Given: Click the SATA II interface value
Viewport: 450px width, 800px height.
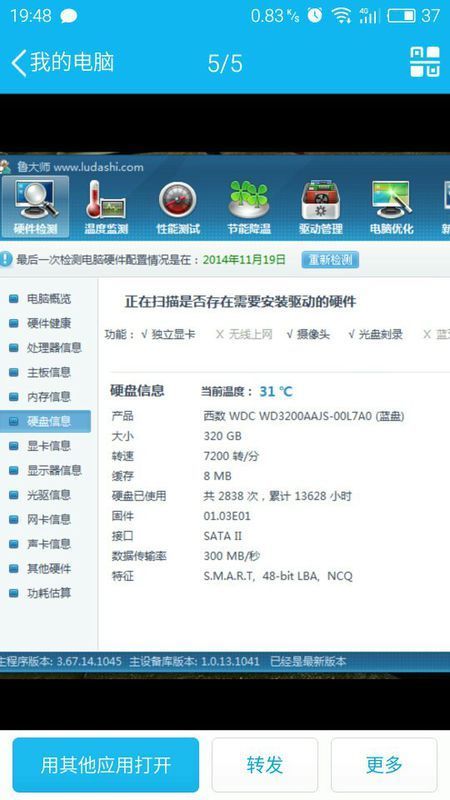Looking at the screenshot, I should click(x=222, y=536).
